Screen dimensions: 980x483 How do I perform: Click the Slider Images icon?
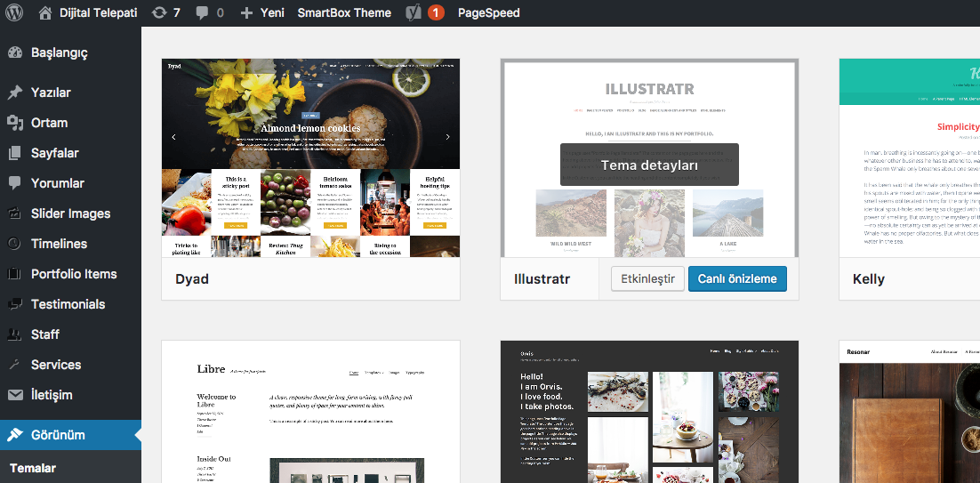point(15,213)
